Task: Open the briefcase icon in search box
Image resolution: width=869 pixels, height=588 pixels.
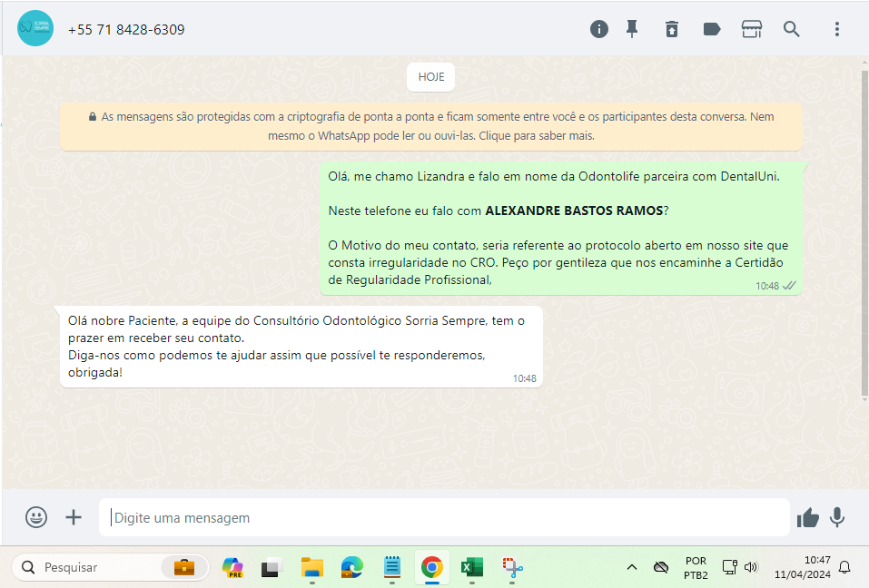Action: pyautogui.click(x=184, y=567)
